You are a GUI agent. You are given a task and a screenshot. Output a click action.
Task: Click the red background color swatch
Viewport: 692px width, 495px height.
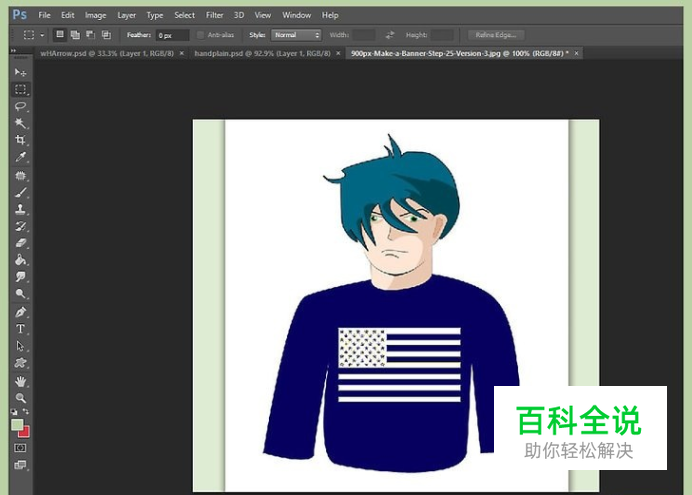pos(26,432)
